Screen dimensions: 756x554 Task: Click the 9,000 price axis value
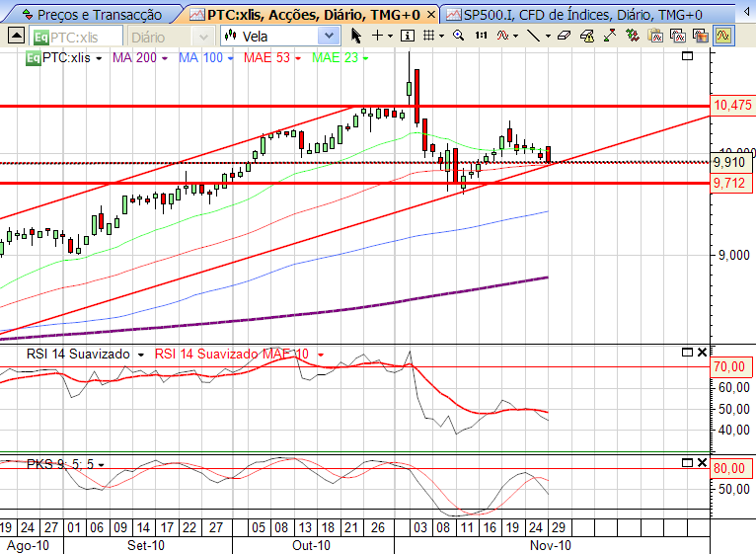[x=734, y=256]
